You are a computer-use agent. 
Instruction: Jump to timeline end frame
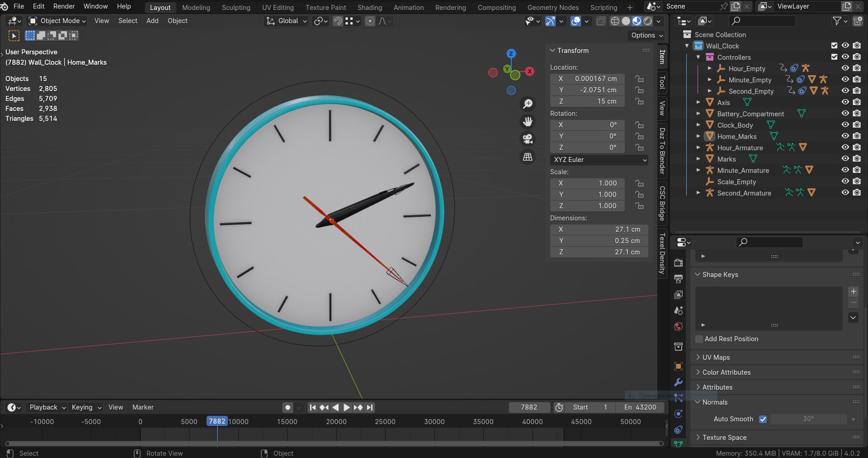pyautogui.click(x=370, y=408)
